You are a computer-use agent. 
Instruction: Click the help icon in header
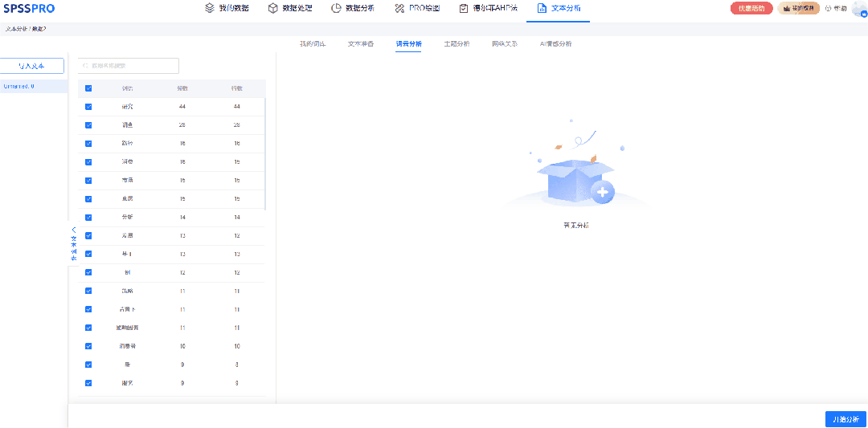coord(836,8)
